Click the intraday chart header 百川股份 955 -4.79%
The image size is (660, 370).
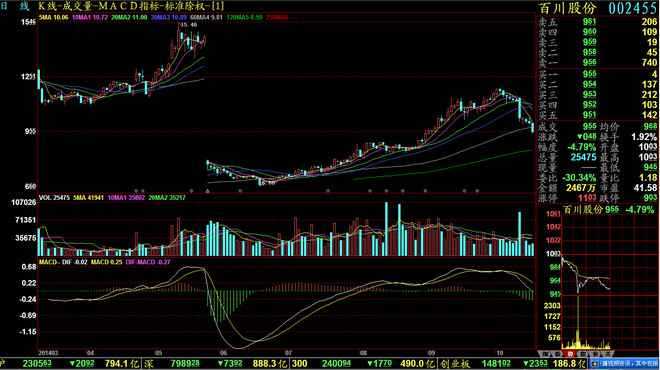click(x=609, y=209)
